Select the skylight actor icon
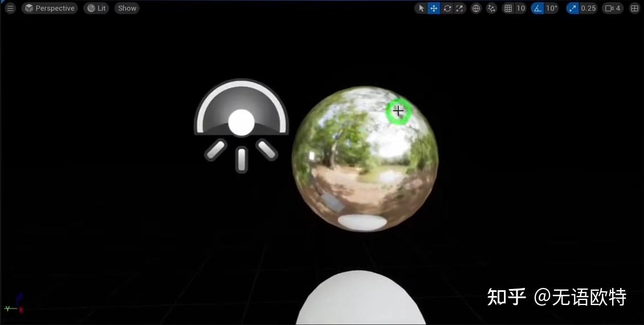Viewport: 644px width, 325px height. click(x=241, y=125)
